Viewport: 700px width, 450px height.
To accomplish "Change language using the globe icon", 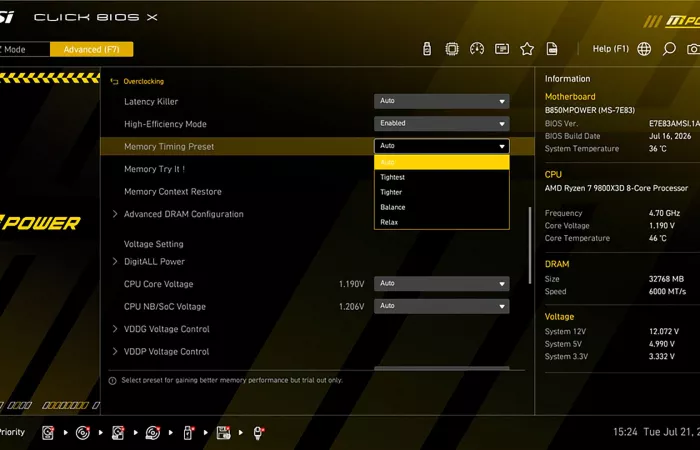I will [644, 49].
